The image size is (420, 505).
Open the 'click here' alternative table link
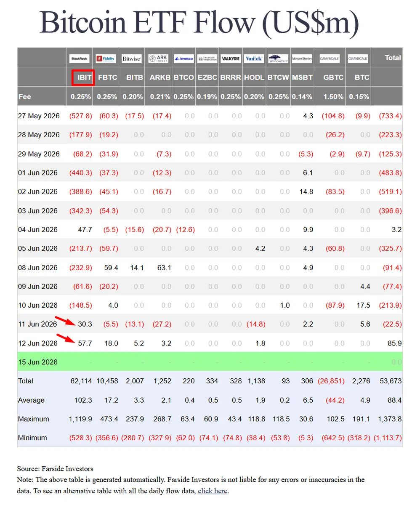[213, 491]
